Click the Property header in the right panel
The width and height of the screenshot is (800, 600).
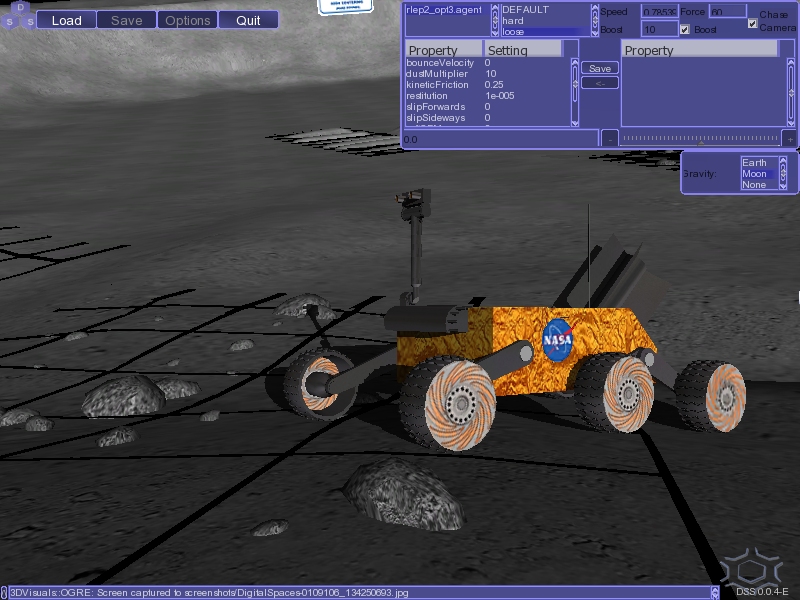(700, 49)
